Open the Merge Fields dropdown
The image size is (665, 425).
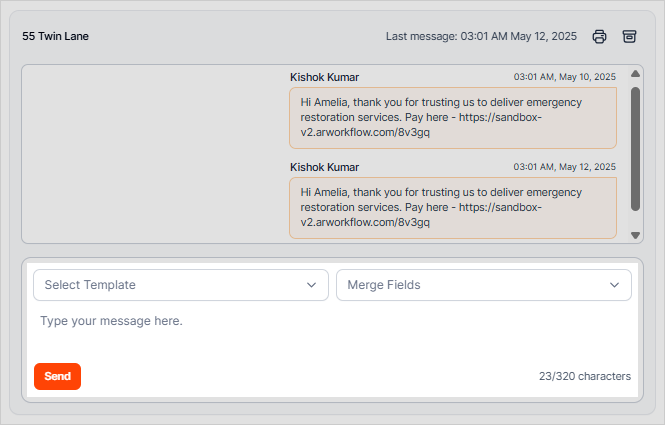(x=483, y=285)
